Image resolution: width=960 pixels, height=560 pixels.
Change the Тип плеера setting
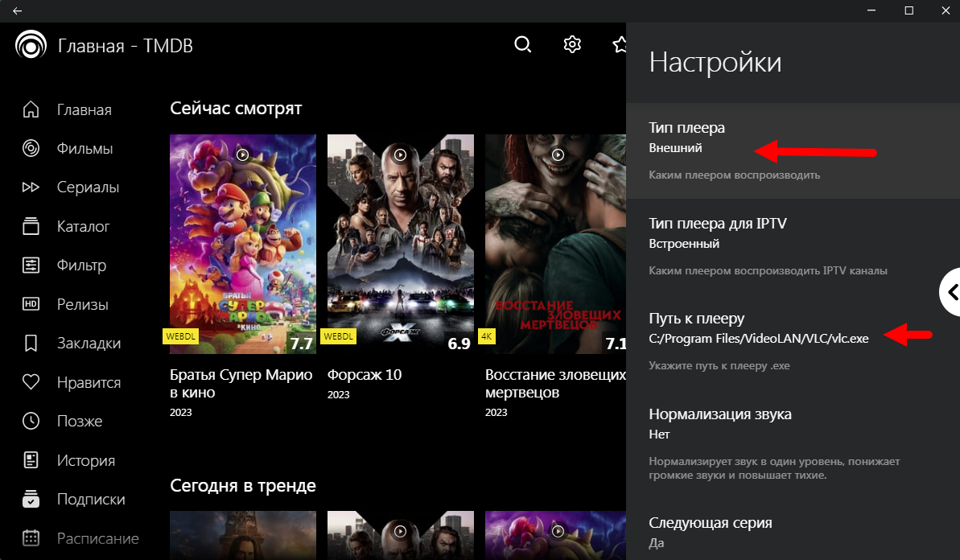click(793, 150)
